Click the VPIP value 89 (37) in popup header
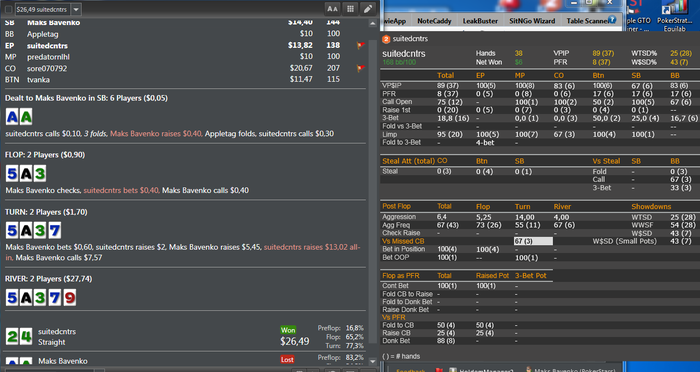 (x=603, y=53)
